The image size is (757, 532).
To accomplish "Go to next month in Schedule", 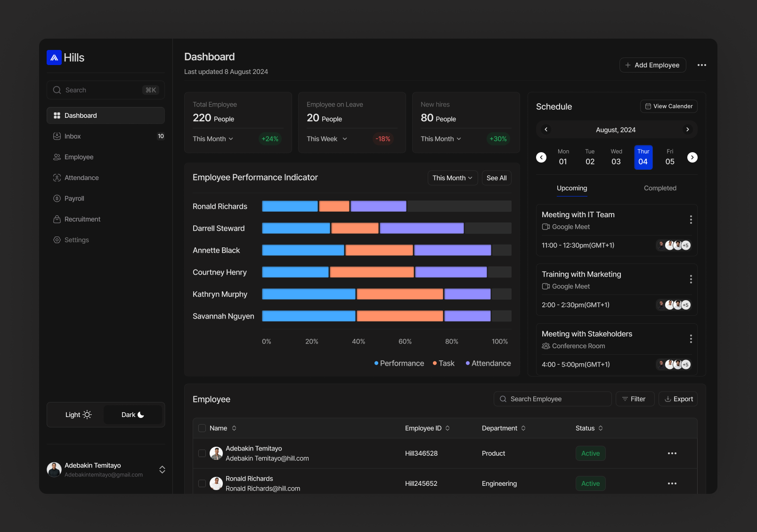I will point(687,130).
